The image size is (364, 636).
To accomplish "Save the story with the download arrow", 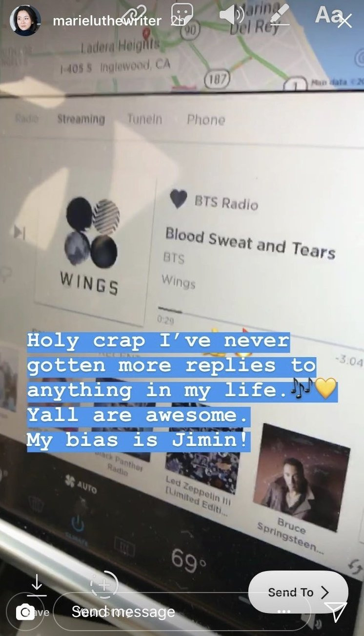I will [37, 585].
